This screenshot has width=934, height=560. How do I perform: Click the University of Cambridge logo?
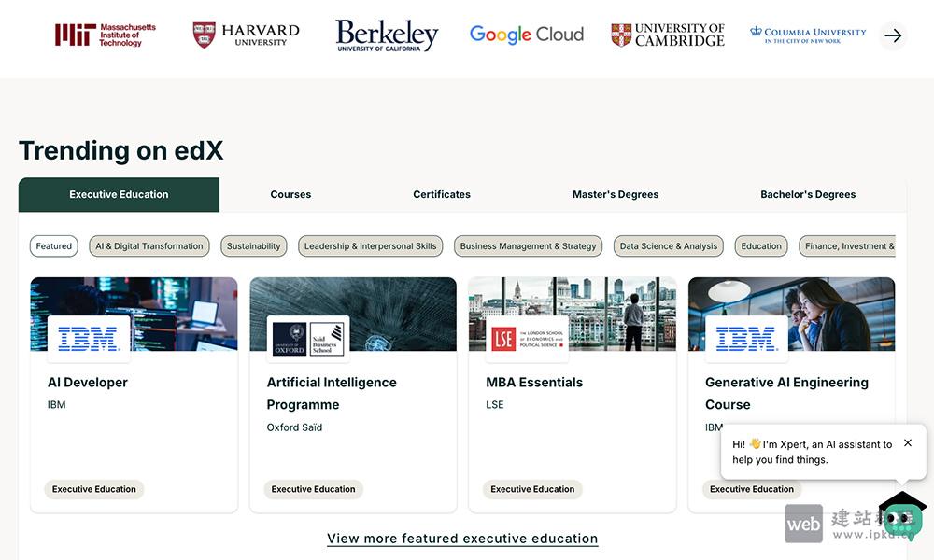[667, 34]
